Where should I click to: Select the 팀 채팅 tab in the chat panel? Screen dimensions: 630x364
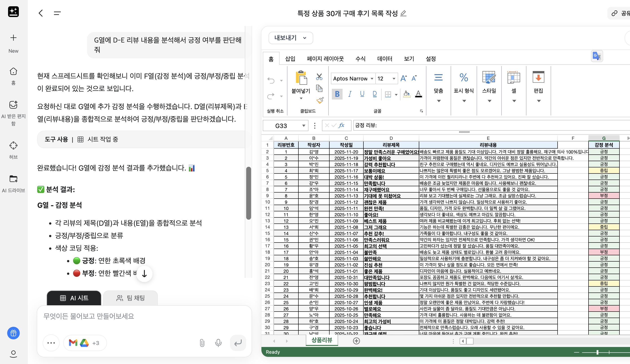pyautogui.click(x=130, y=298)
